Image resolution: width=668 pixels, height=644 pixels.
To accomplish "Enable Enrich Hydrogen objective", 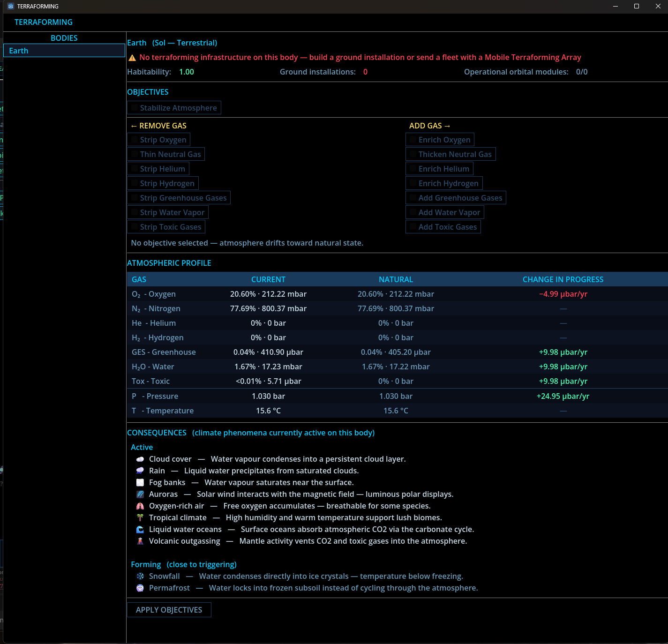I will [444, 183].
